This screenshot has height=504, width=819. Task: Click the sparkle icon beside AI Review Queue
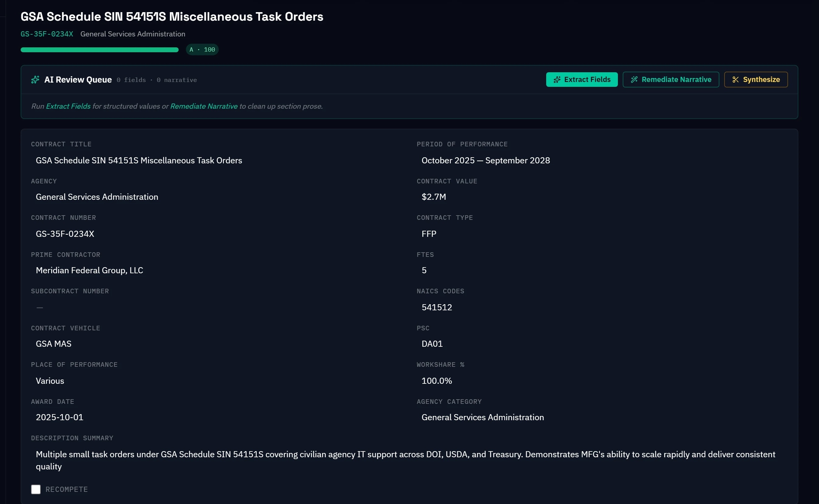point(35,80)
